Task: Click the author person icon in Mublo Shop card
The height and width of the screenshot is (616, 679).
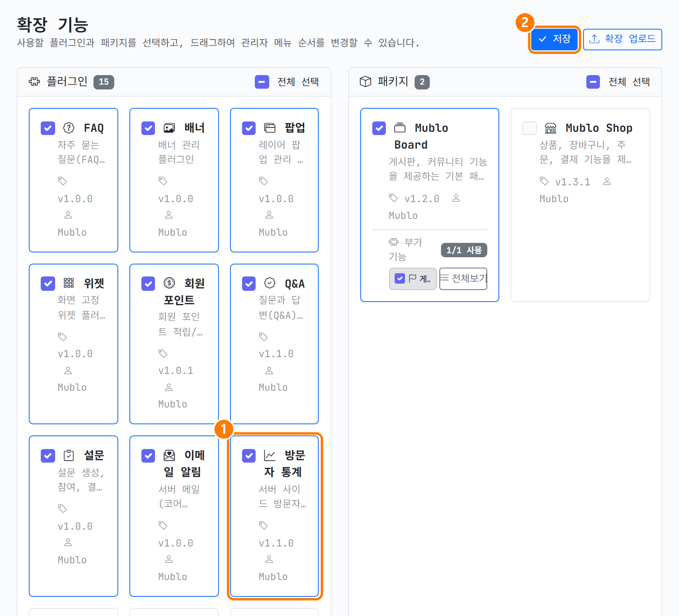Action: pos(607,181)
